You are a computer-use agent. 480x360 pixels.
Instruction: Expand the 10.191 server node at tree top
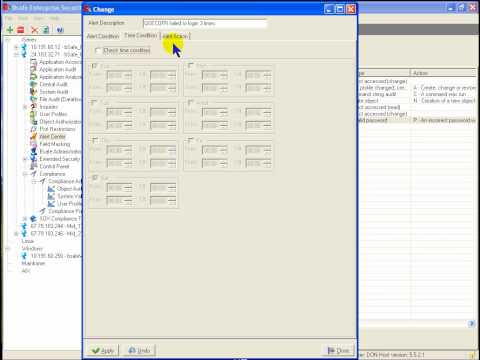coord(16,47)
